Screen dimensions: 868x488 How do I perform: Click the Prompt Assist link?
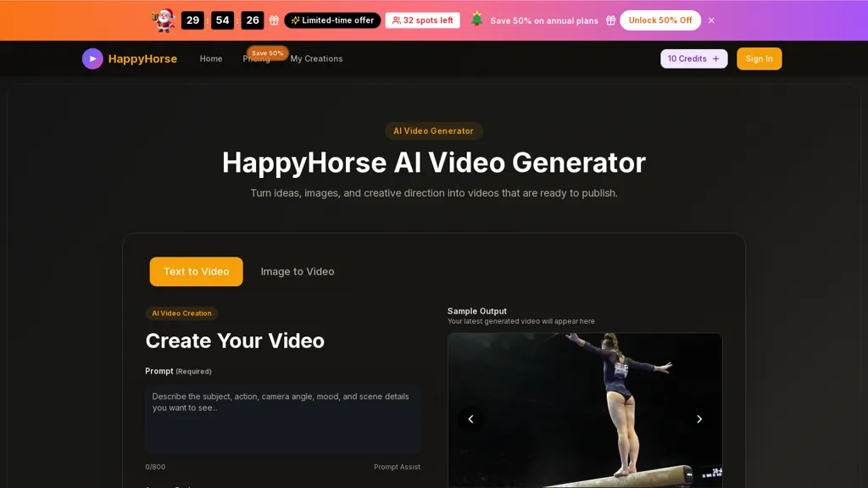(397, 467)
